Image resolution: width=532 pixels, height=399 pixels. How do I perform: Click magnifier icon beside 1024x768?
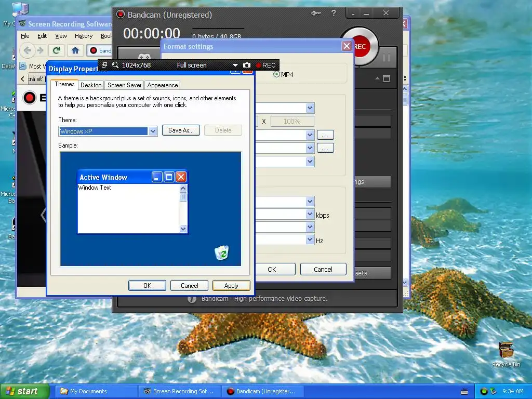pyautogui.click(x=115, y=65)
